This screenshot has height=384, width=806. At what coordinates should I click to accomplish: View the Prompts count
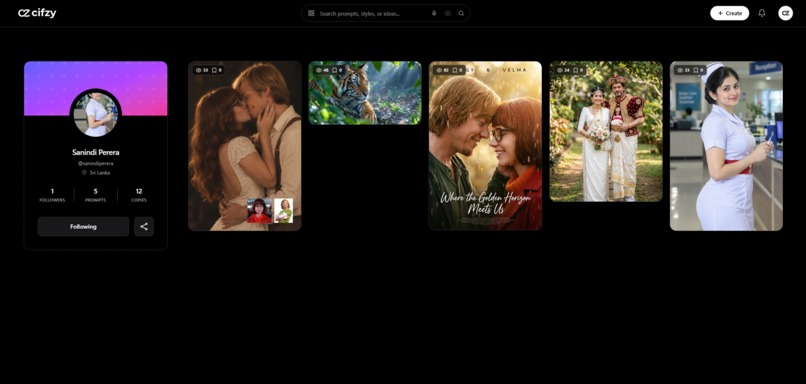click(x=96, y=195)
